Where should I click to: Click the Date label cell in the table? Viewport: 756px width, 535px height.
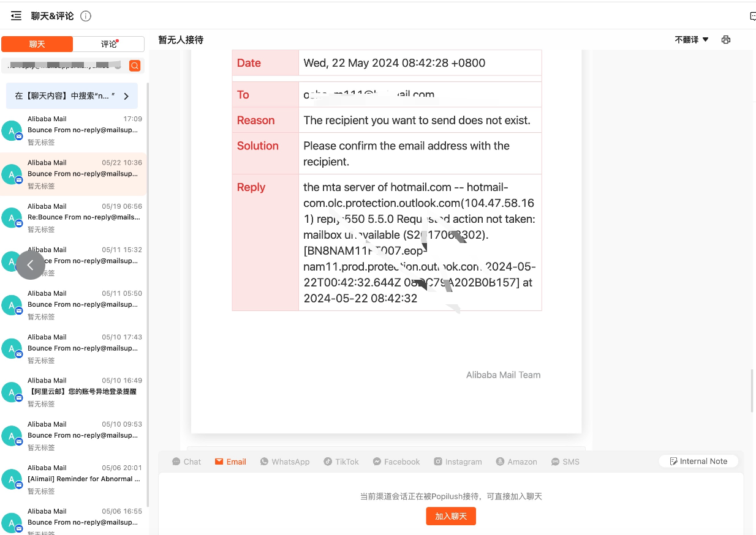point(265,63)
